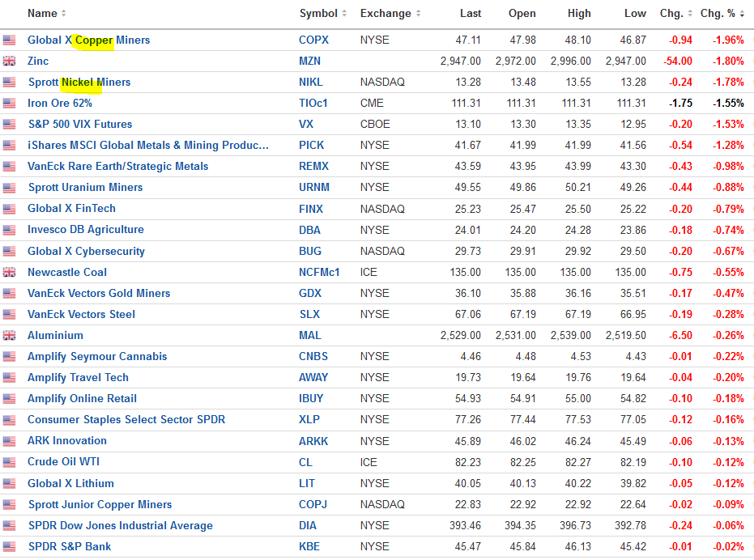Click the UK flag beside Zinc

pyautogui.click(x=9, y=61)
